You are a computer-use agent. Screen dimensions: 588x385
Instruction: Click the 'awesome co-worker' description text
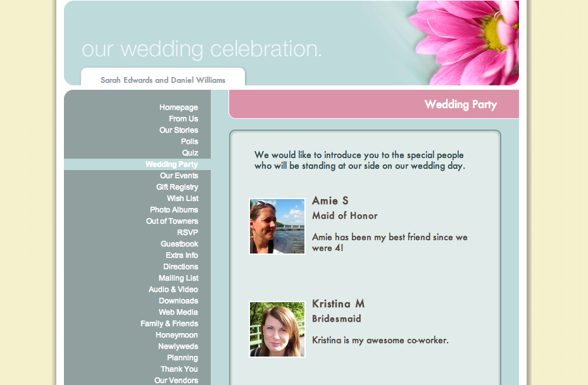380,341
